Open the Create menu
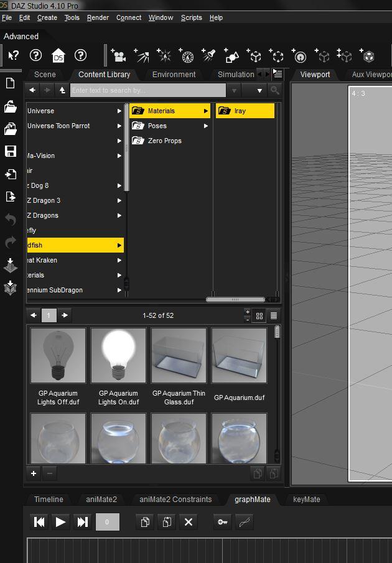392x563 pixels. 47,17
